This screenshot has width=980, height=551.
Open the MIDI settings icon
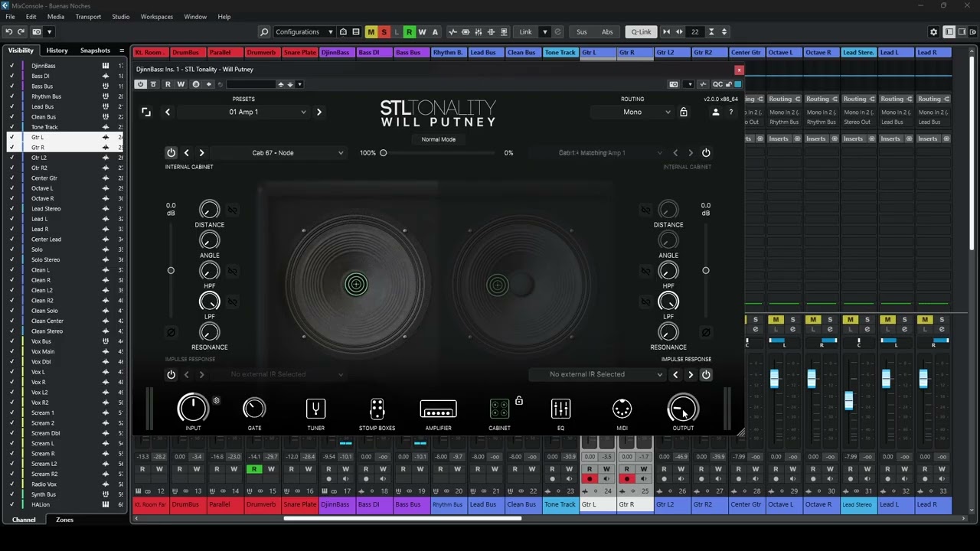coord(622,409)
